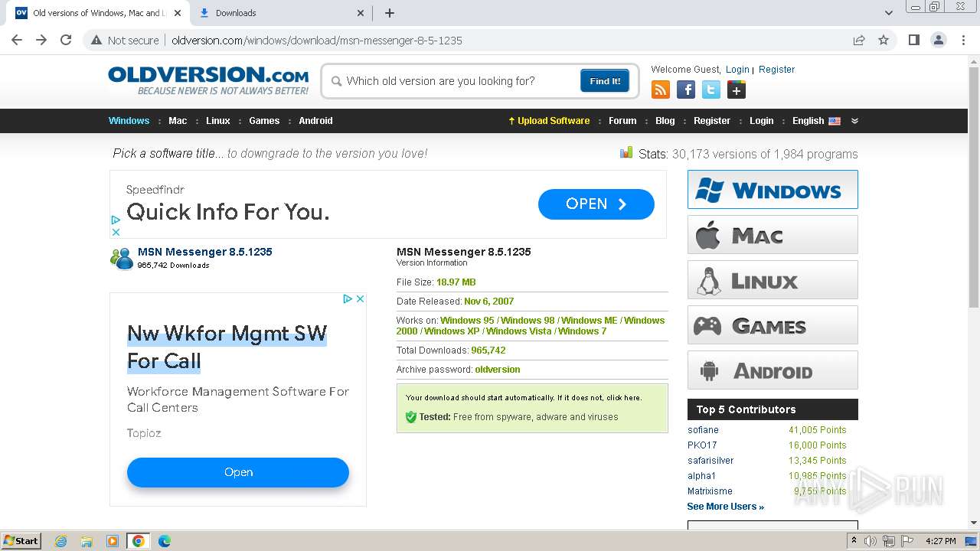Click the Login link next to Welcome Guest
Image resolution: width=980 pixels, height=551 pixels.
[x=737, y=69]
